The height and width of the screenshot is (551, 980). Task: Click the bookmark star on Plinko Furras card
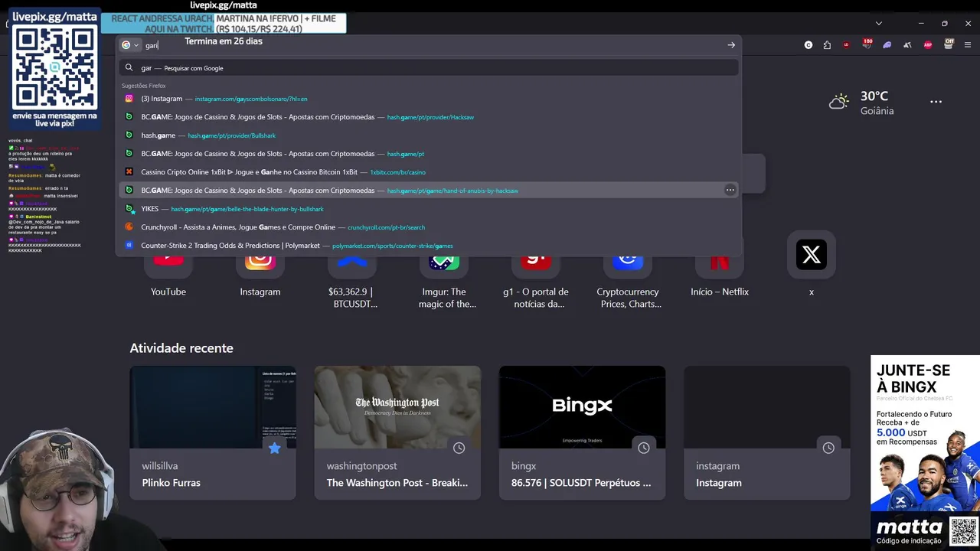[x=274, y=448]
